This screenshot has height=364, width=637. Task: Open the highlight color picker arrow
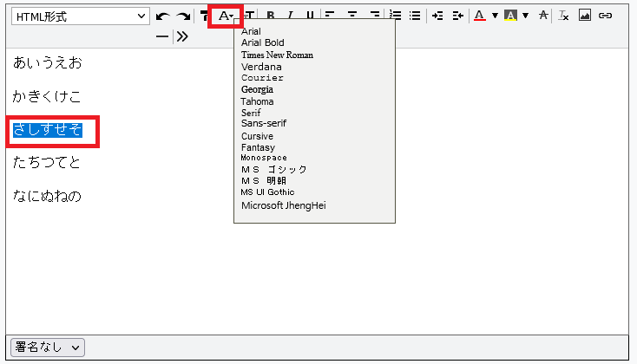tap(525, 16)
